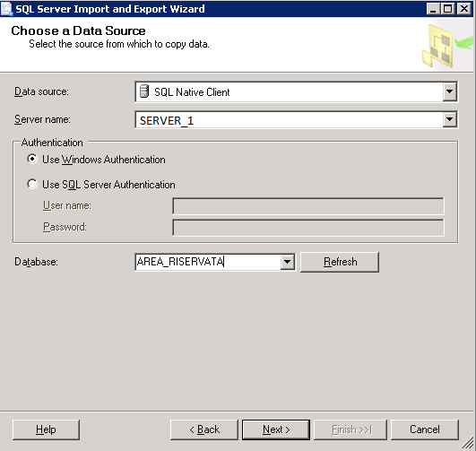476x451 pixels.
Task: Open the Data source dropdown
Action: [450, 91]
